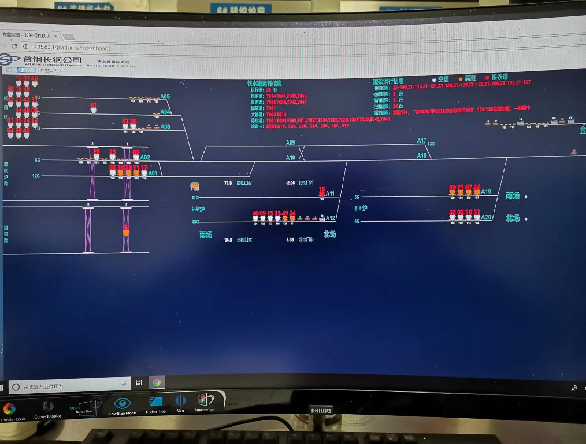
Task: Select ladle 12 at track A11
Action: point(322,192)
